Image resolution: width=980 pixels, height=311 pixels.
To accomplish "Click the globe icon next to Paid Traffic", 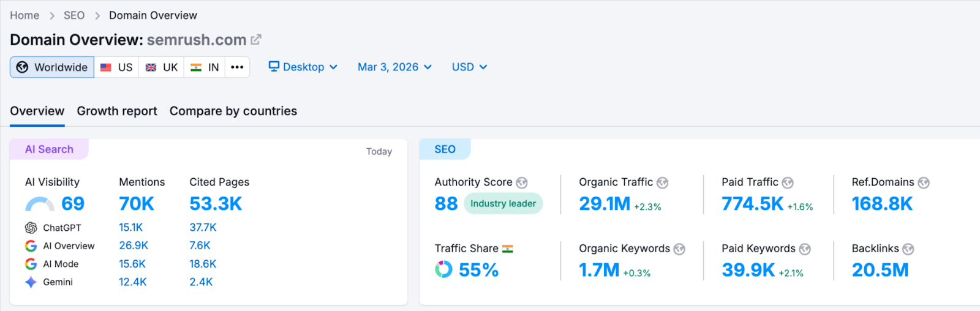I will (x=788, y=182).
